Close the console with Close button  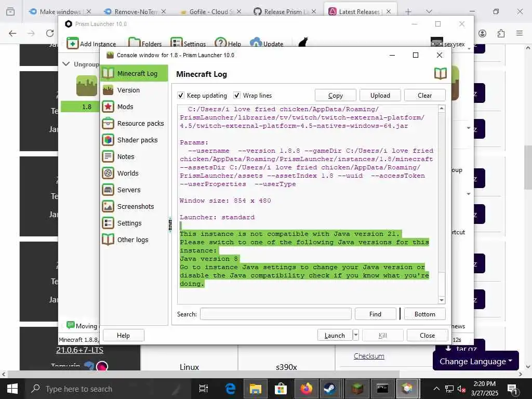427,335
